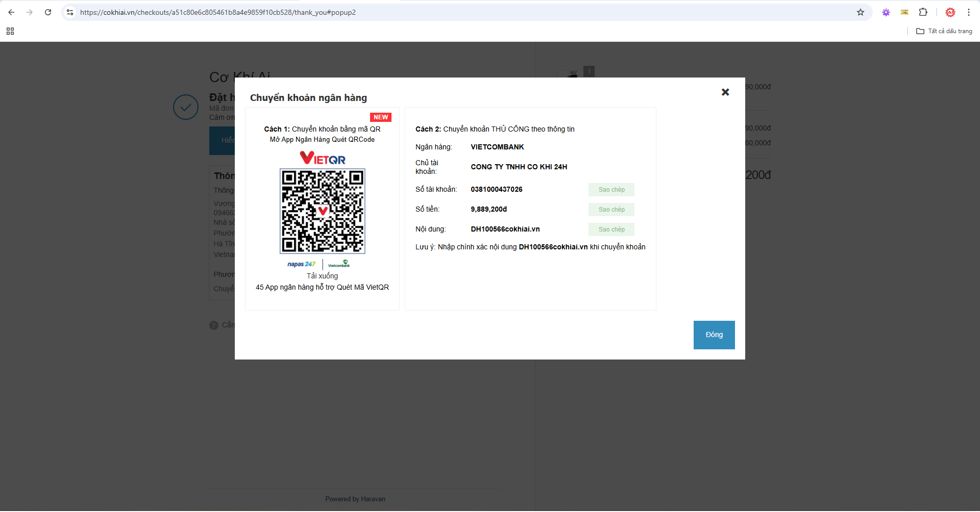Copy the account number with "Sao chép"
This screenshot has width=980, height=512.
(611, 190)
